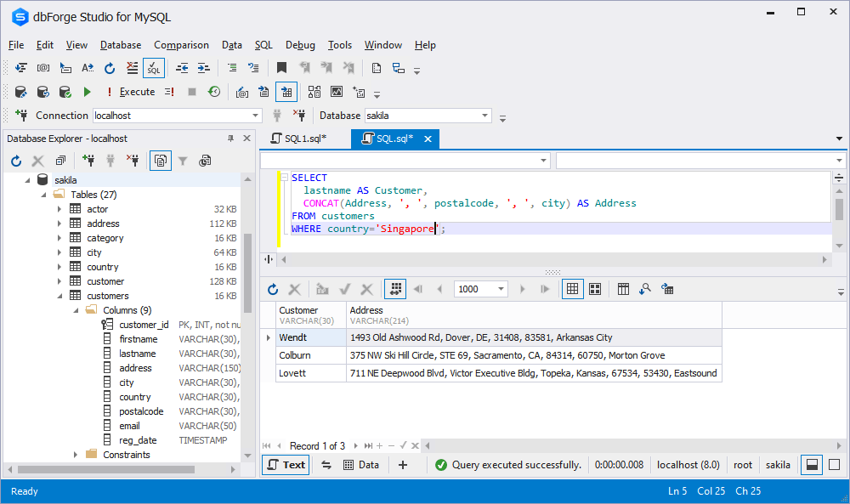Toggle the SQL document icon in toolbar
Image resolution: width=850 pixels, height=504 pixels.
154,68
